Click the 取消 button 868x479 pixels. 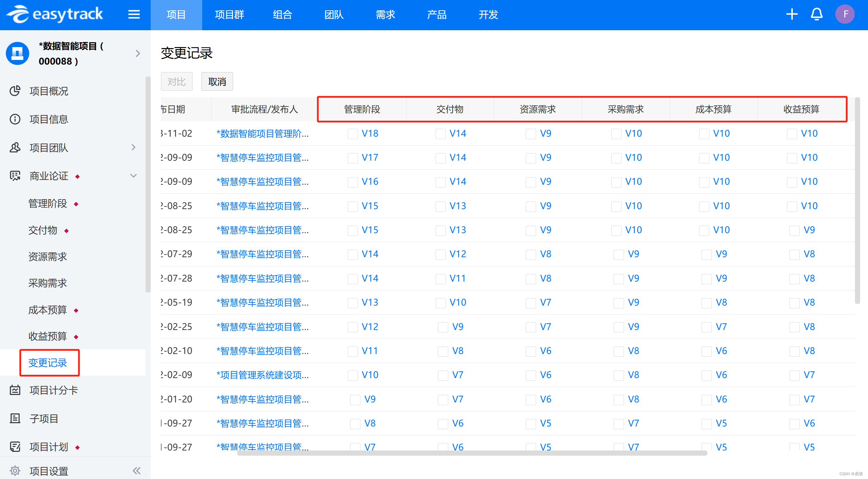point(217,82)
